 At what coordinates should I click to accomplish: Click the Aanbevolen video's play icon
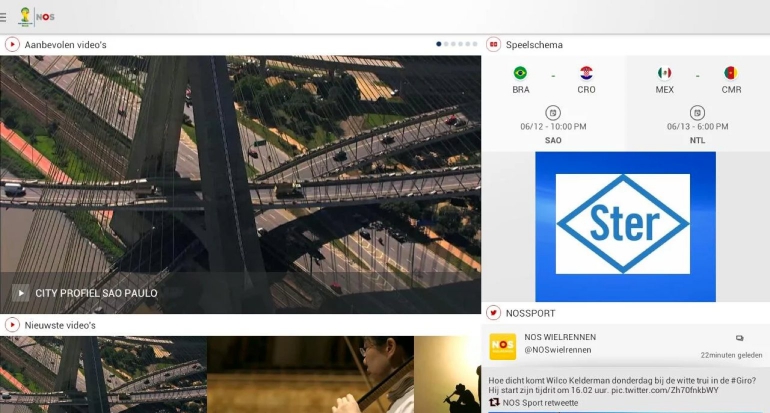12,44
